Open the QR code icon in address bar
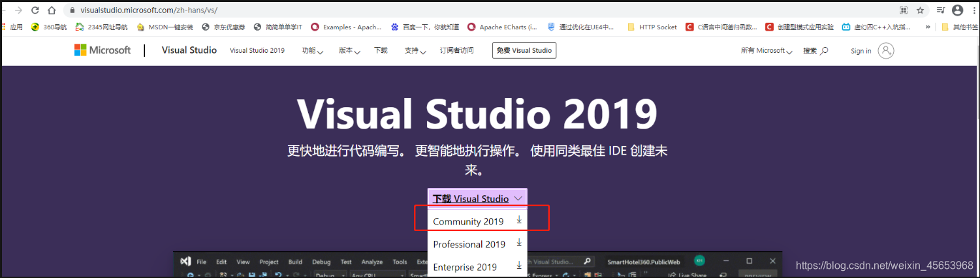980x278 pixels. pyautogui.click(x=904, y=10)
